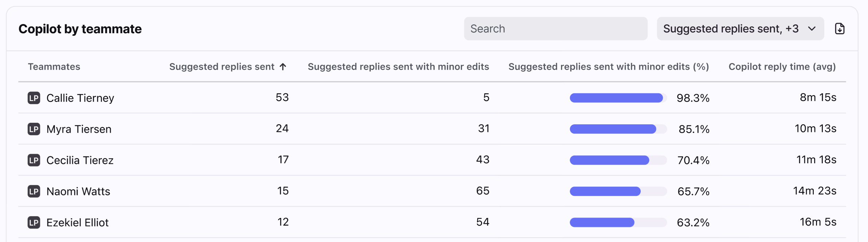The image size is (868, 242).
Task: Click Naomi Watts's 14m 23s reply time
Action: (x=814, y=191)
